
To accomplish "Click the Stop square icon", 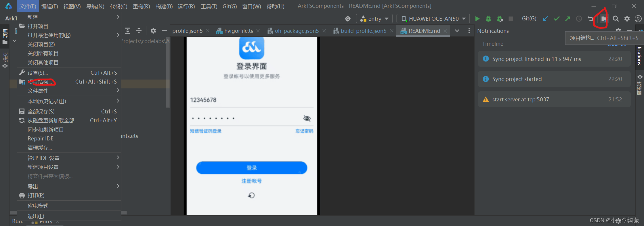I will (511, 19).
